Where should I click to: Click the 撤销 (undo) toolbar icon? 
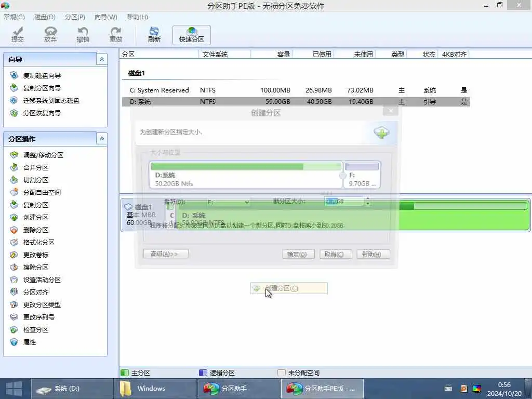(83, 35)
